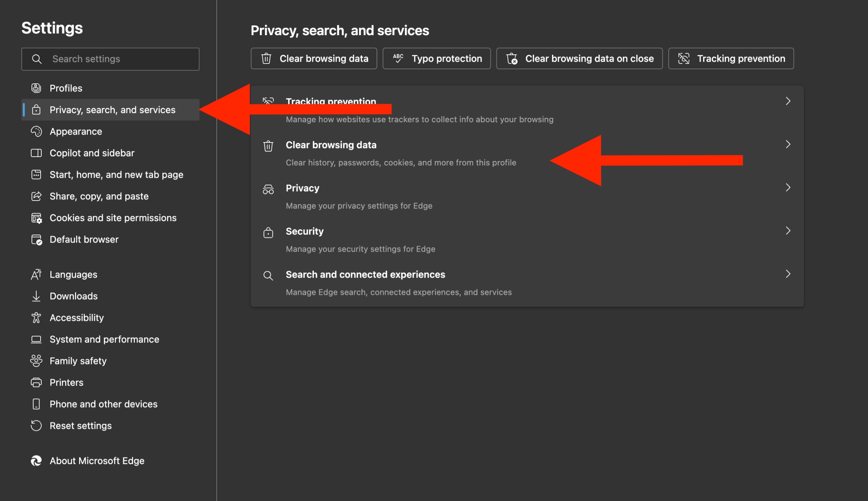
Task: Click the Typo protection button
Action: pyautogui.click(x=437, y=58)
